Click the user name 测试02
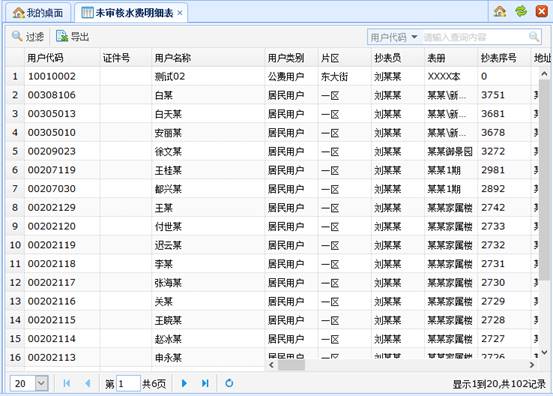This screenshot has height=396, width=553. 170,76
